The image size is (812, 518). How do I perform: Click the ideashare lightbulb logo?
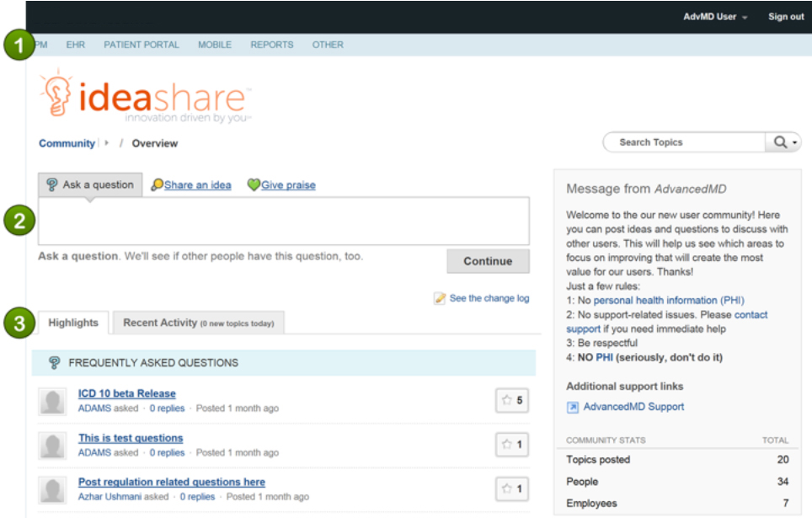pos(145,96)
